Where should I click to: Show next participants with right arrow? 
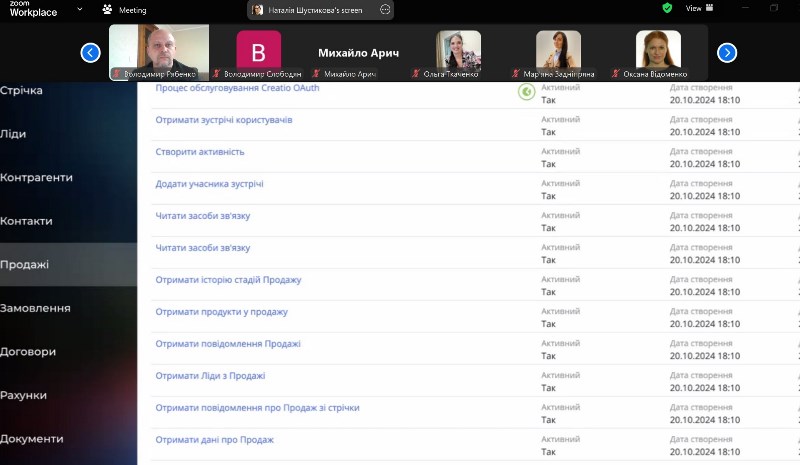point(727,53)
